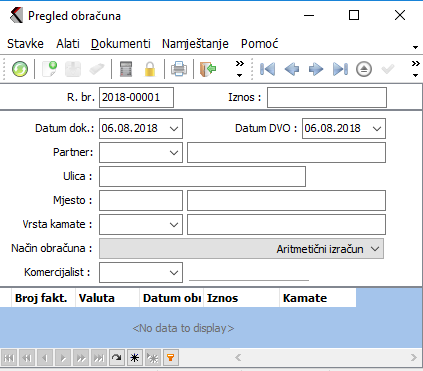Expand the Komercijalist dropdown list
Viewport: 423px width, 371px height.
point(174,273)
